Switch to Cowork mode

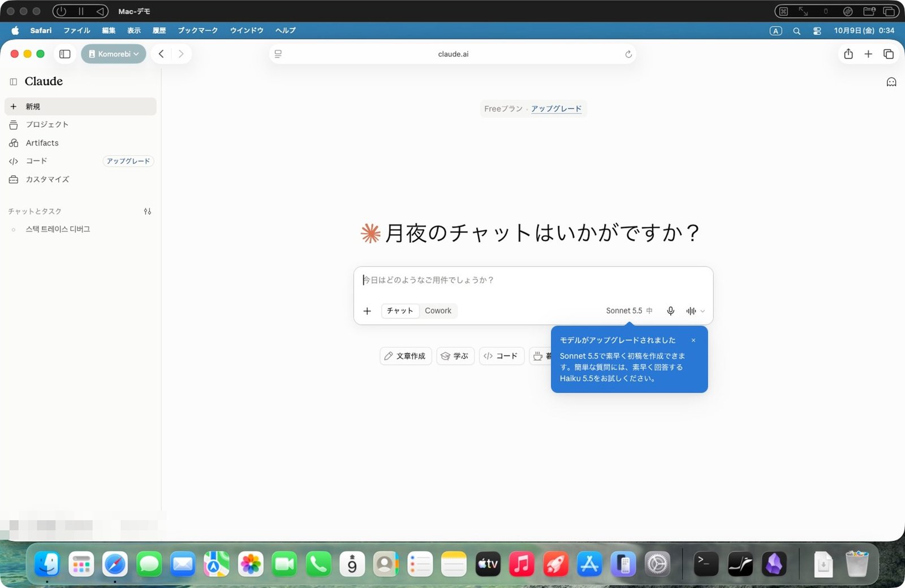point(438,311)
